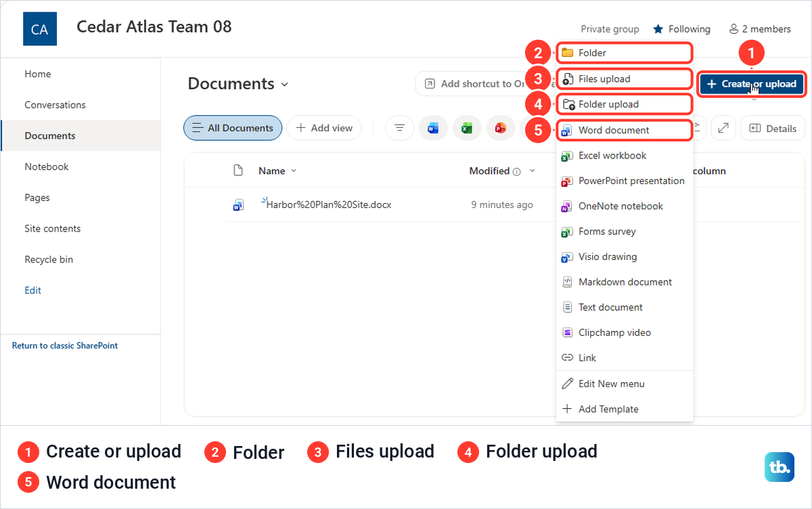The image size is (812, 509).
Task: Click the Cedar Atlas Team 08 title
Action: [x=154, y=26]
